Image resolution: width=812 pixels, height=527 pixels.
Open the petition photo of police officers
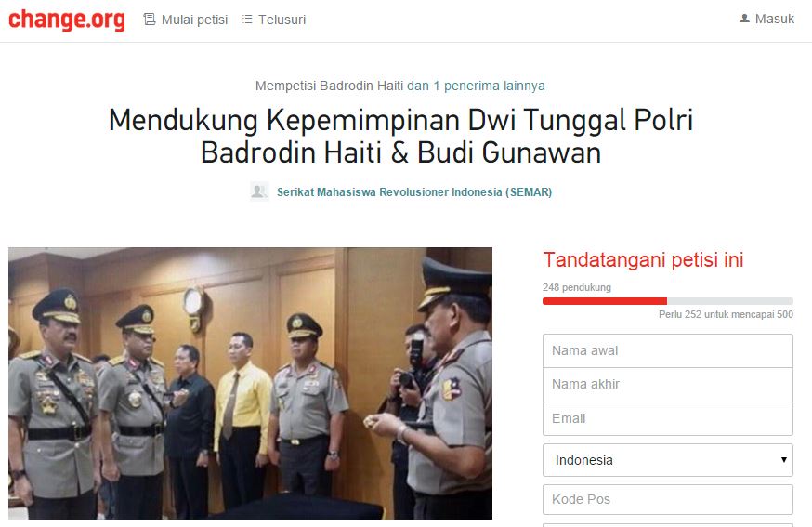(x=250, y=384)
